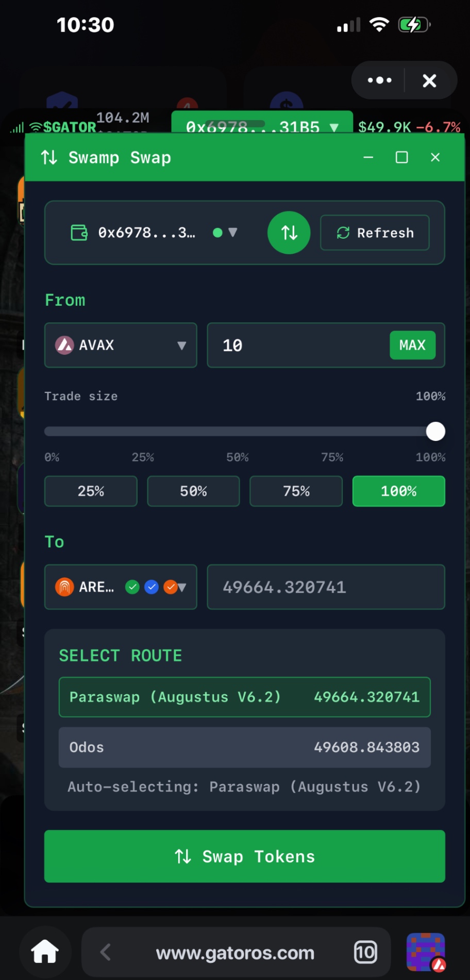Open the browser tabs counter icon

point(365,952)
